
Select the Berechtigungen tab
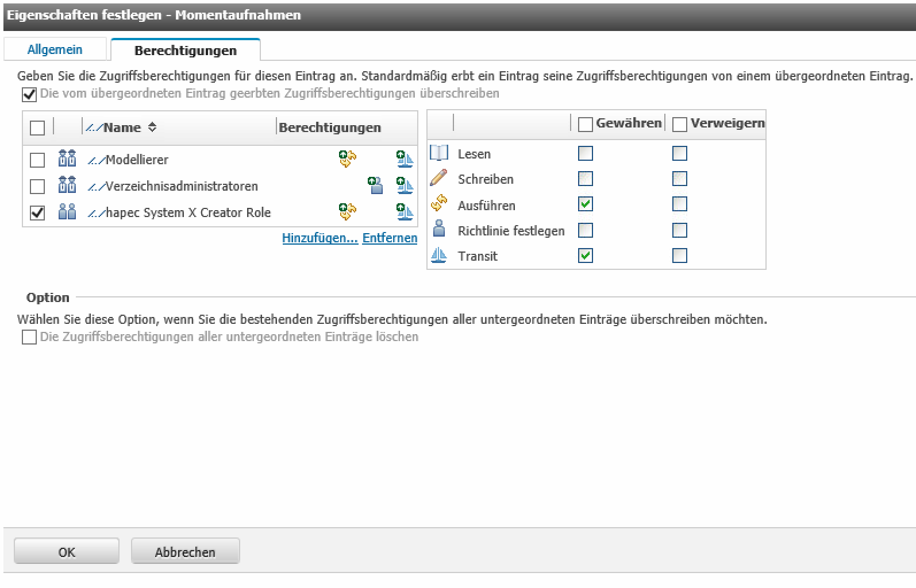coord(185,51)
